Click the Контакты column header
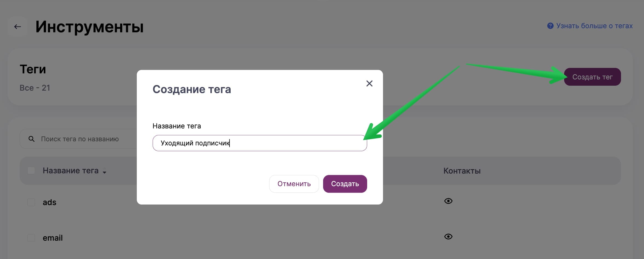This screenshot has width=644, height=259. [462, 171]
